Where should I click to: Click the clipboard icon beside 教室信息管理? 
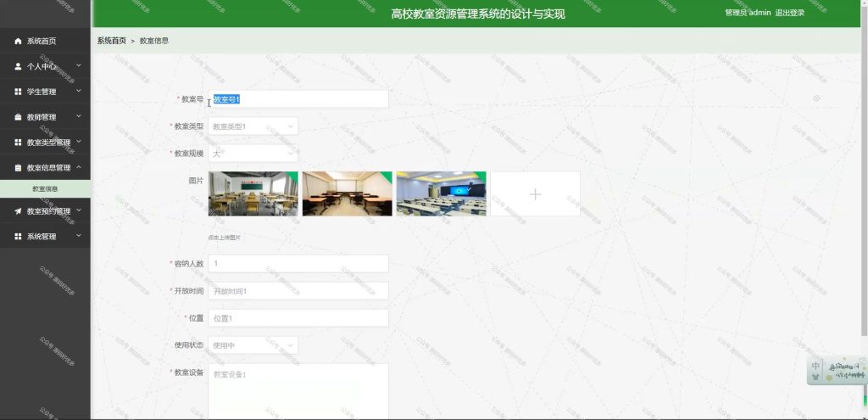[x=18, y=168]
